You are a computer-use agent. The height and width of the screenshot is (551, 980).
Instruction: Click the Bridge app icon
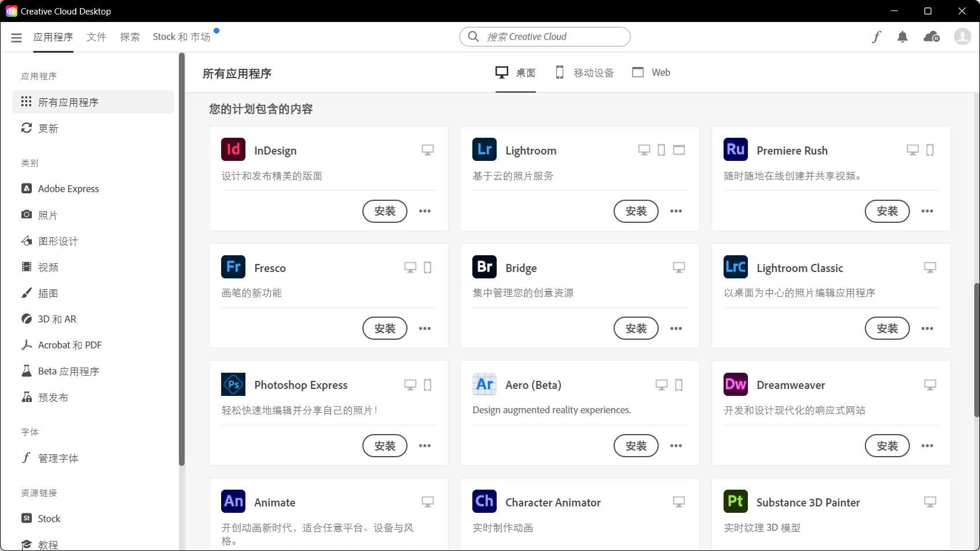pos(485,267)
